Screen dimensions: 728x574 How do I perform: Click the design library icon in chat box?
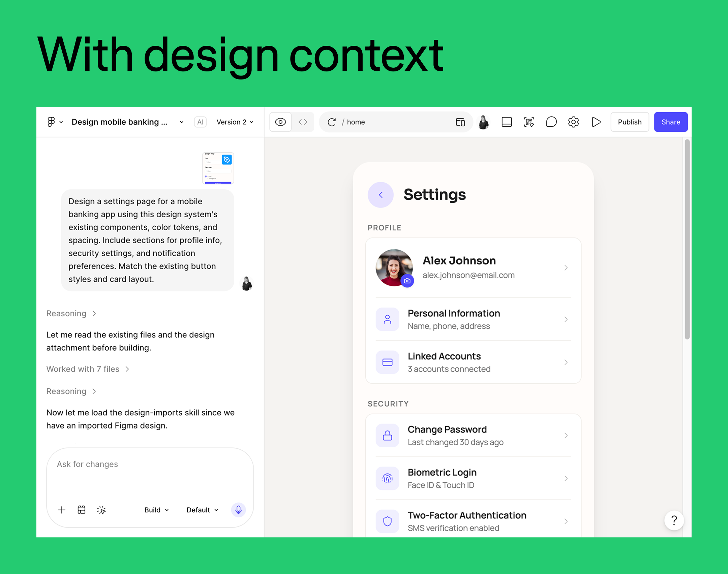point(82,510)
